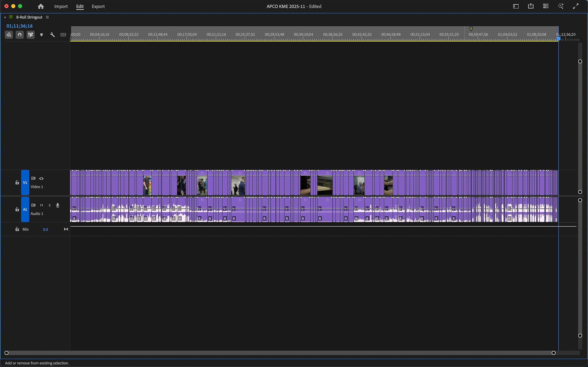Open the panel layout icon in the title bar
The width and height of the screenshot is (588, 367).
coord(516,6)
